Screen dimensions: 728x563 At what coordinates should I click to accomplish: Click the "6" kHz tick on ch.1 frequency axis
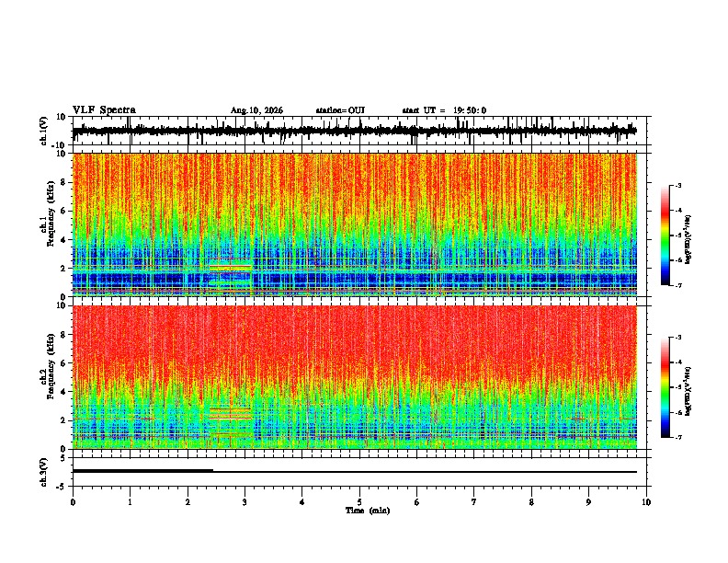tap(63, 211)
